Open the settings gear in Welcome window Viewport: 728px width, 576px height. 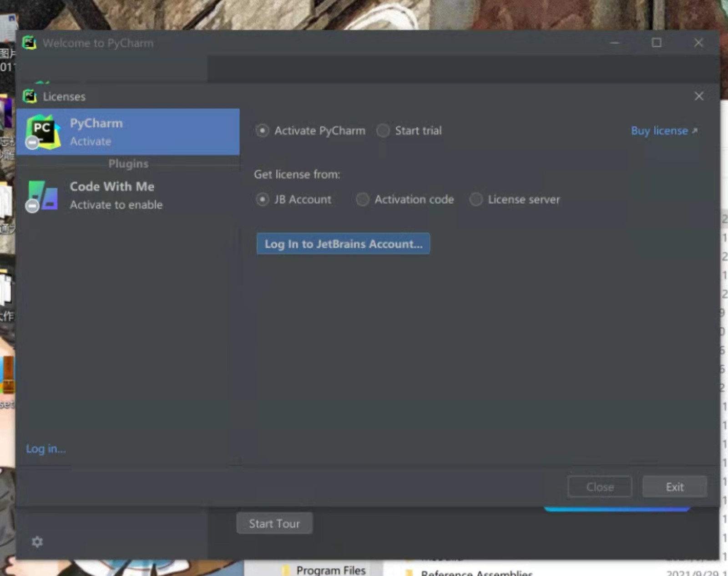pyautogui.click(x=37, y=542)
